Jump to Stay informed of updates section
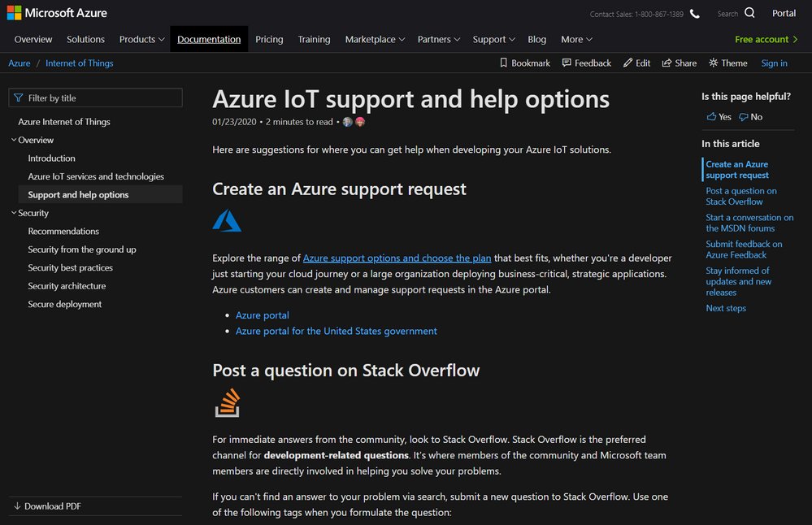This screenshot has width=812, height=525. coord(739,281)
